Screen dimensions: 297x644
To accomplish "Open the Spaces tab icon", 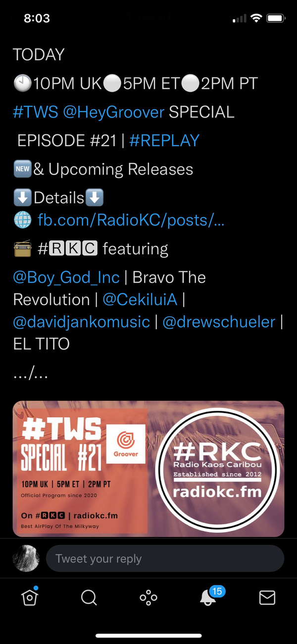I will click(148, 598).
